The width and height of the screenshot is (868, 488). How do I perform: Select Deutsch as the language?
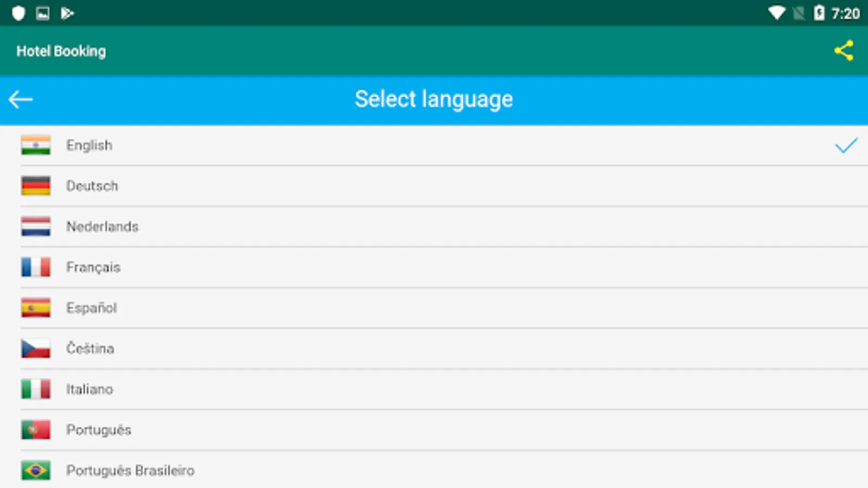[x=92, y=186]
